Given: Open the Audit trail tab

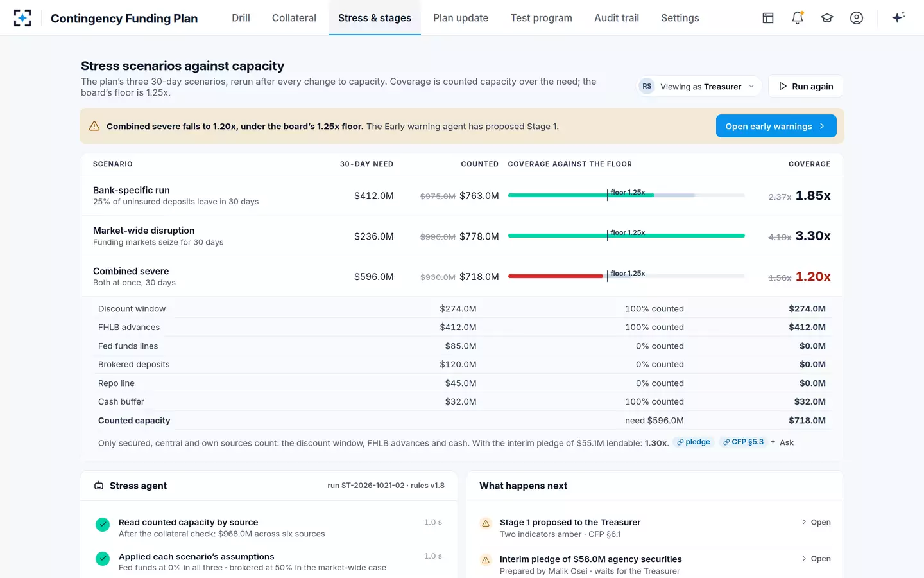Looking at the screenshot, I should pyautogui.click(x=617, y=18).
